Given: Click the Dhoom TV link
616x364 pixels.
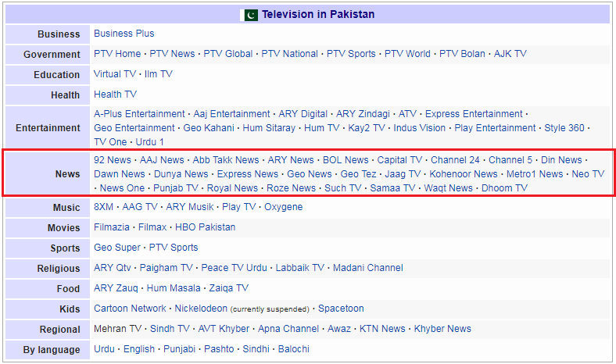Looking at the screenshot, I should 504,188.
